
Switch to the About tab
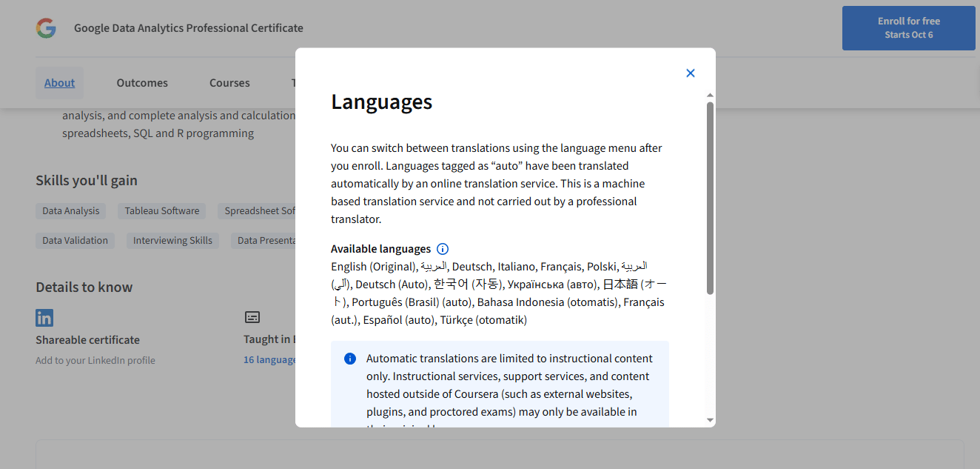point(59,83)
